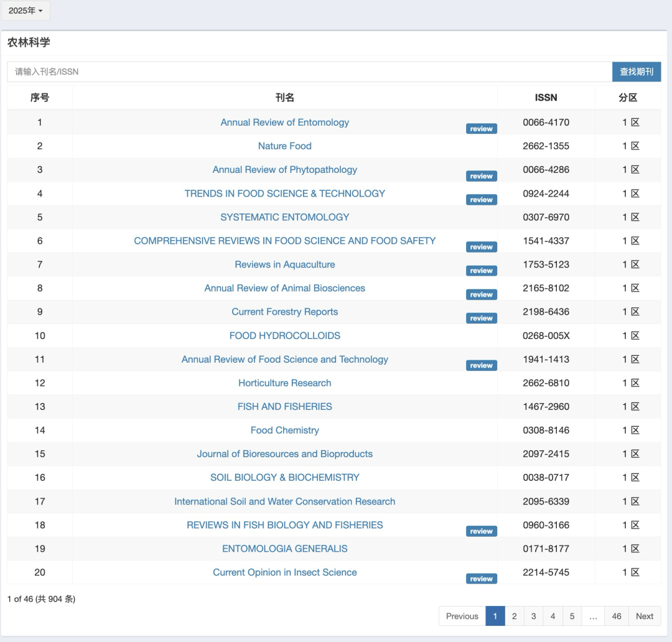Click the 刊名 column header
Screen dimensions: 672x642
pyautogui.click(x=284, y=98)
